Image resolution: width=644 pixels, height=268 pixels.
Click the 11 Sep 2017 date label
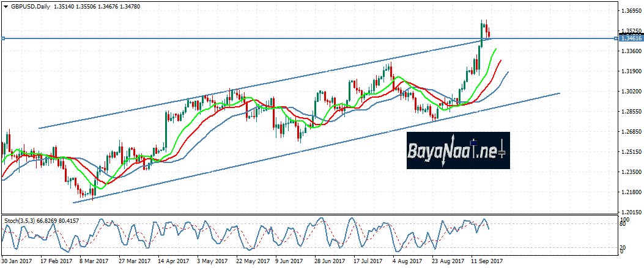coord(486,261)
